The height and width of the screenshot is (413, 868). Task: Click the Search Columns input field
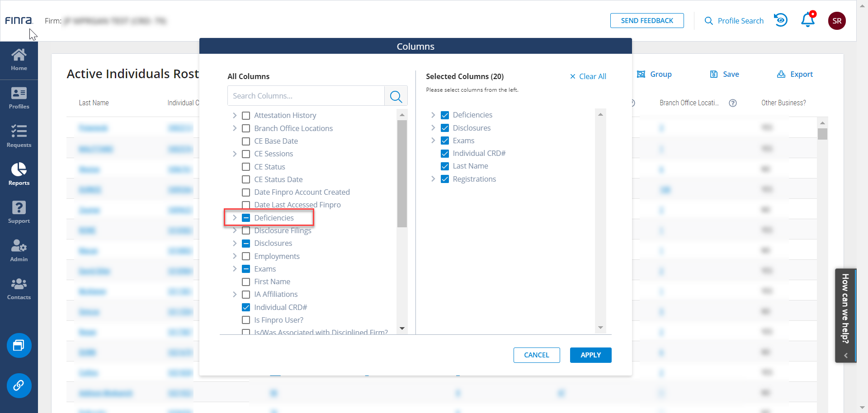coord(306,96)
